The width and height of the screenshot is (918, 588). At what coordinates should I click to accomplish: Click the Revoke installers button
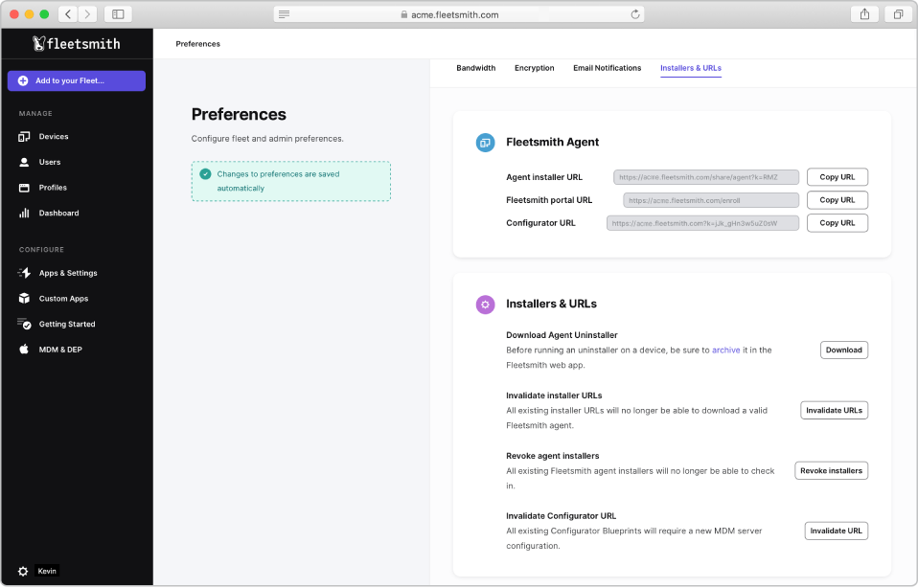pos(832,470)
